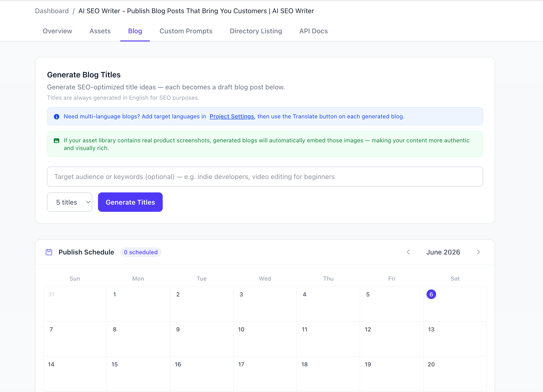The width and height of the screenshot is (543, 392).
Task: Click the 0 scheduled badge
Action: (x=141, y=252)
